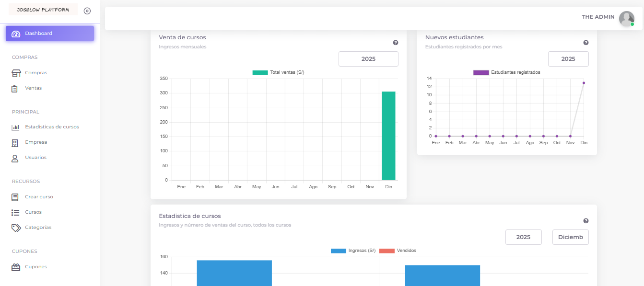This screenshot has height=286, width=644.
Task: Open the Diciembre month dropdown
Action: [x=570, y=237]
